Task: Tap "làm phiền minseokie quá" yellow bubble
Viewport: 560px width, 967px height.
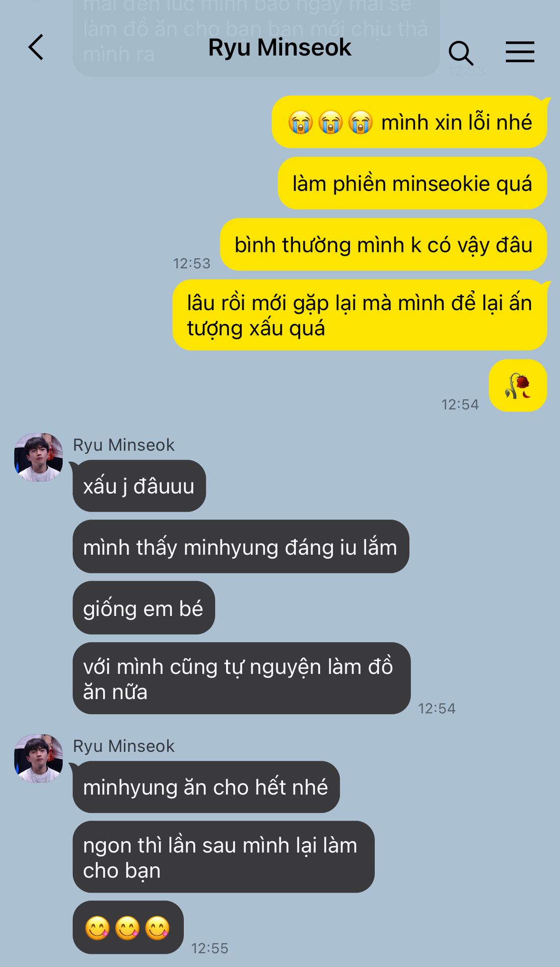Action: (412, 183)
